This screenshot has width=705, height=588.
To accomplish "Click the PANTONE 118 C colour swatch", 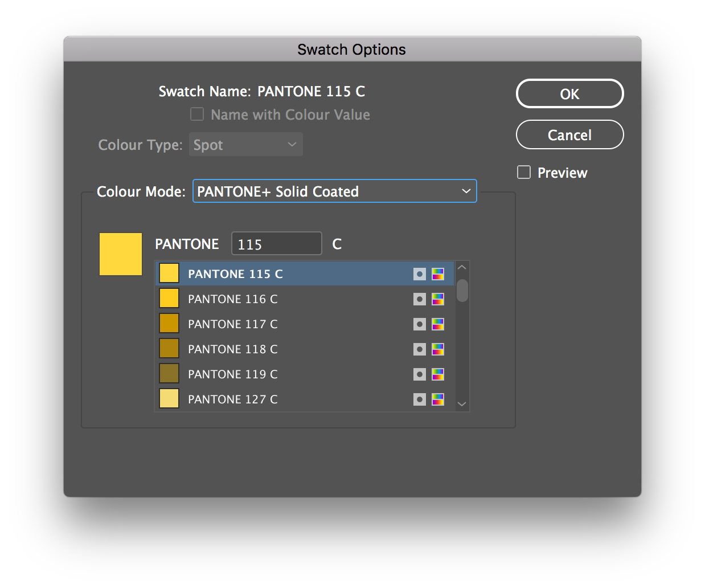I will pos(169,349).
